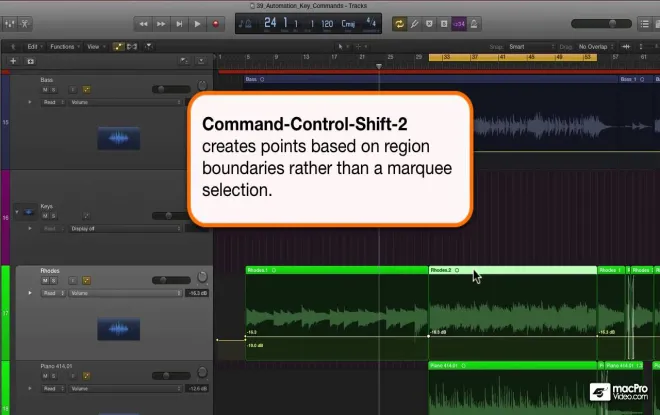
Task: Open Rhodes Read automation mode dropdown
Action: tap(53, 293)
